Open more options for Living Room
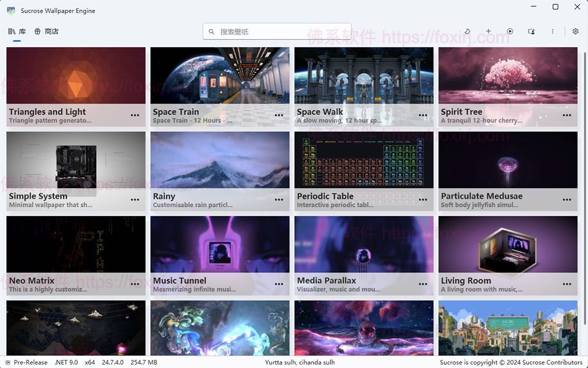588x368 pixels. click(x=567, y=284)
